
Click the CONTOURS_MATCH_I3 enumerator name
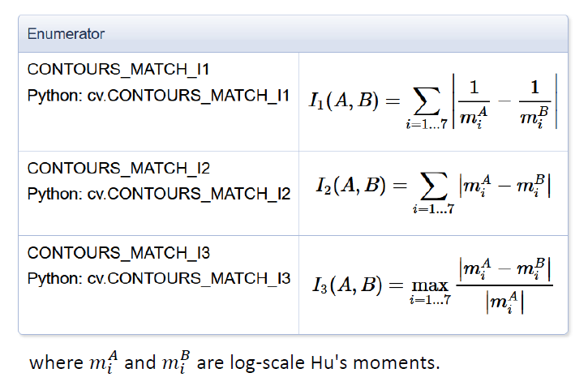pyautogui.click(x=119, y=253)
